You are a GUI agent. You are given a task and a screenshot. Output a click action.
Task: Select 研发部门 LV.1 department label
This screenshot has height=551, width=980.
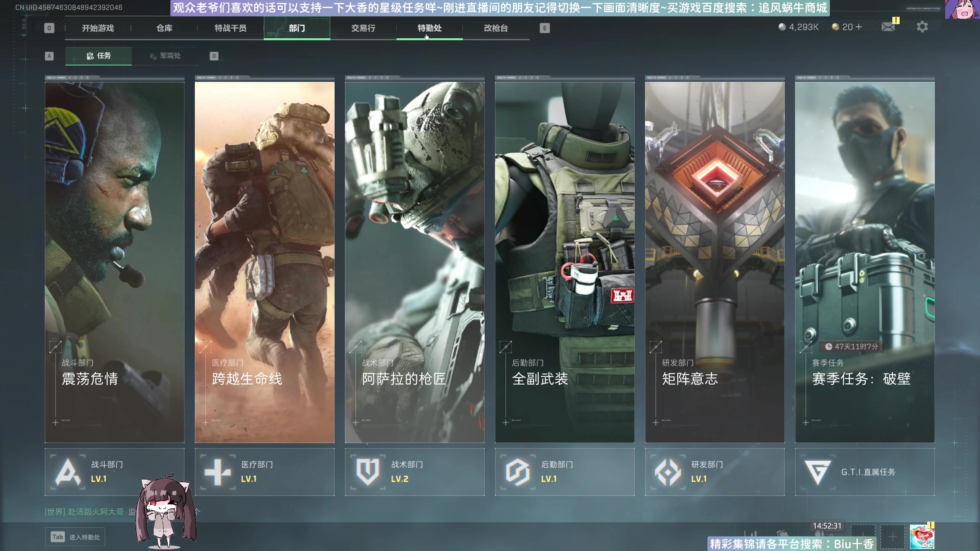(707, 471)
